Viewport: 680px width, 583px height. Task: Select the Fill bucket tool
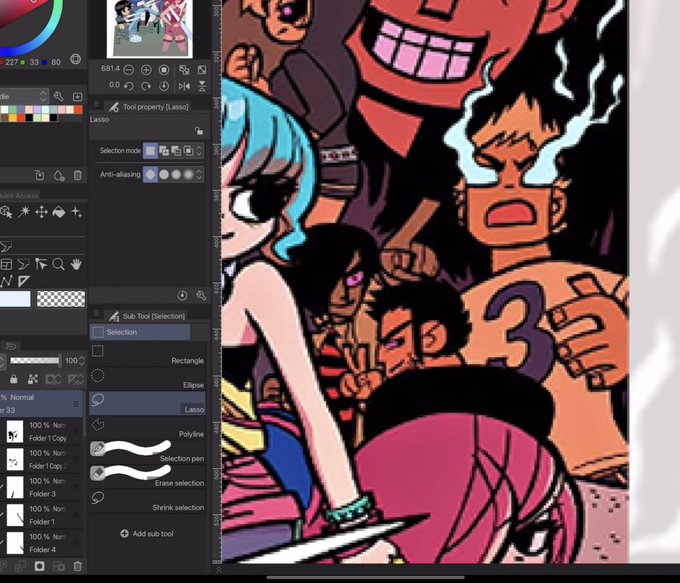point(59,212)
